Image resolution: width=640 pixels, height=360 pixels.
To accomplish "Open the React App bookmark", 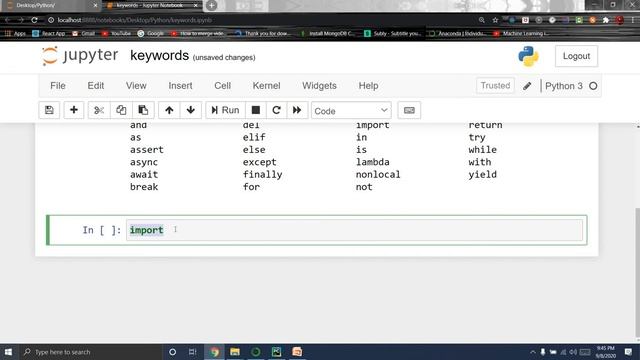I will [49, 33].
